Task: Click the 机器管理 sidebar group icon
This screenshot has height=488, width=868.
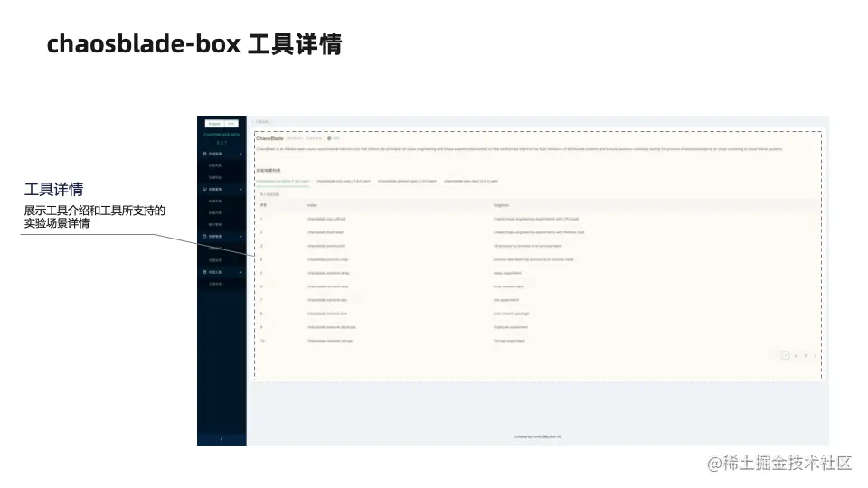Action: (205, 189)
